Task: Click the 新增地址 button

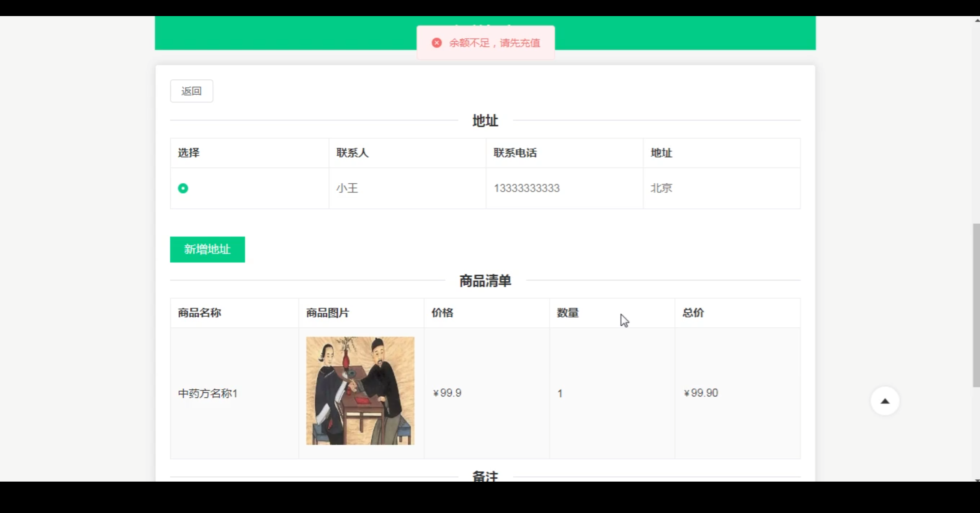Action: pyautogui.click(x=207, y=250)
